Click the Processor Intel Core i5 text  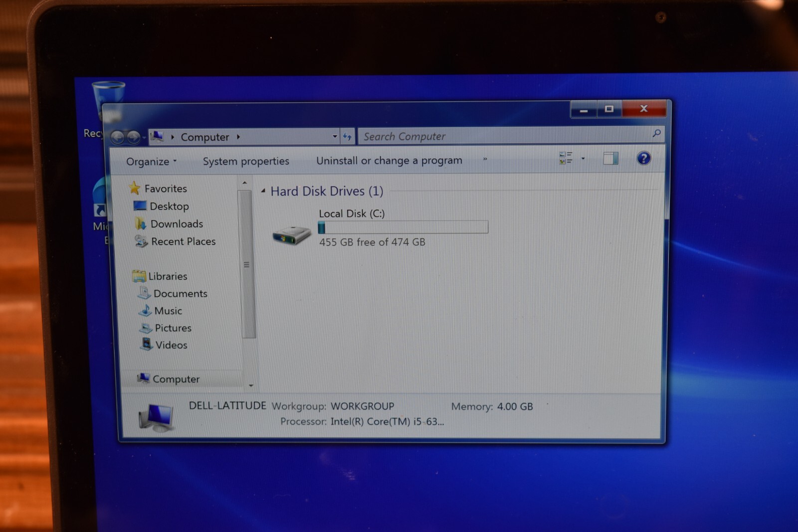click(x=387, y=421)
